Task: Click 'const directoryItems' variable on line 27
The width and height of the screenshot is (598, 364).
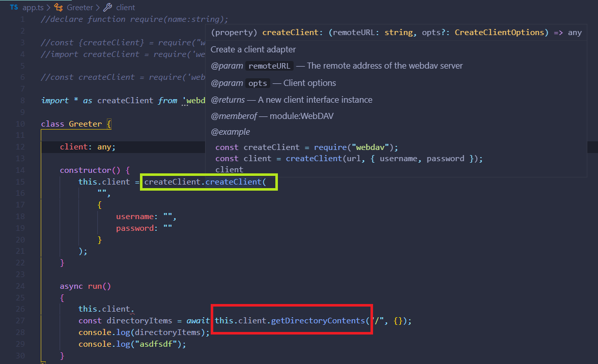Action: tap(125, 321)
